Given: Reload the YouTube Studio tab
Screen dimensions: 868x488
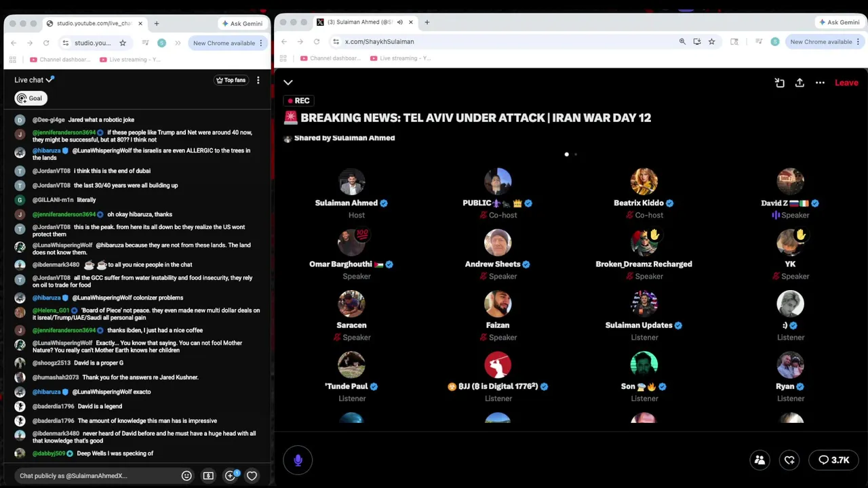Looking at the screenshot, I should 46,43.
